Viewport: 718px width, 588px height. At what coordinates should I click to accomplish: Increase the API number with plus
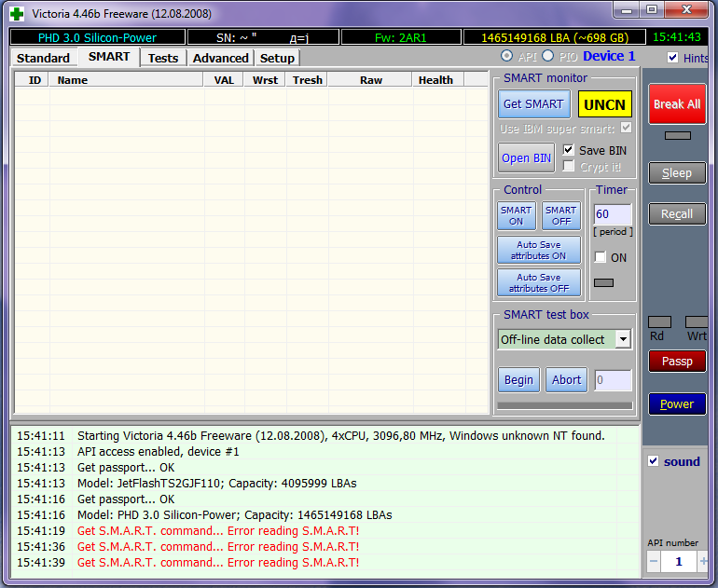(703, 562)
